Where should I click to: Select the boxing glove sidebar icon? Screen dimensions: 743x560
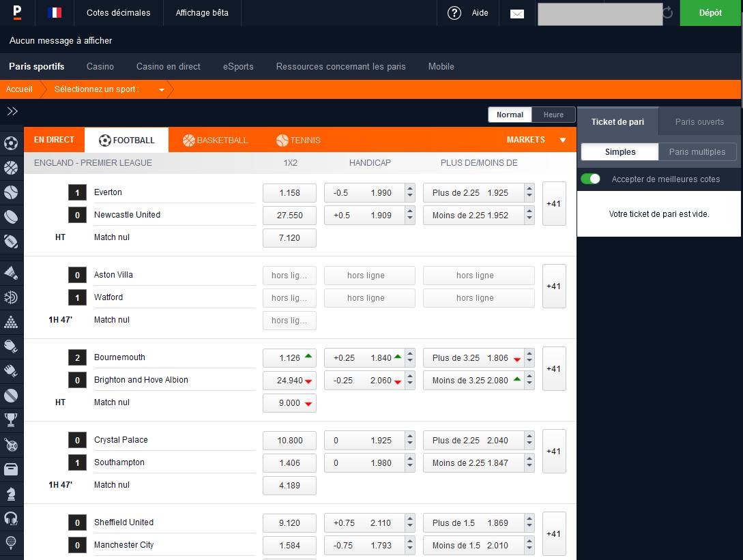[11, 347]
